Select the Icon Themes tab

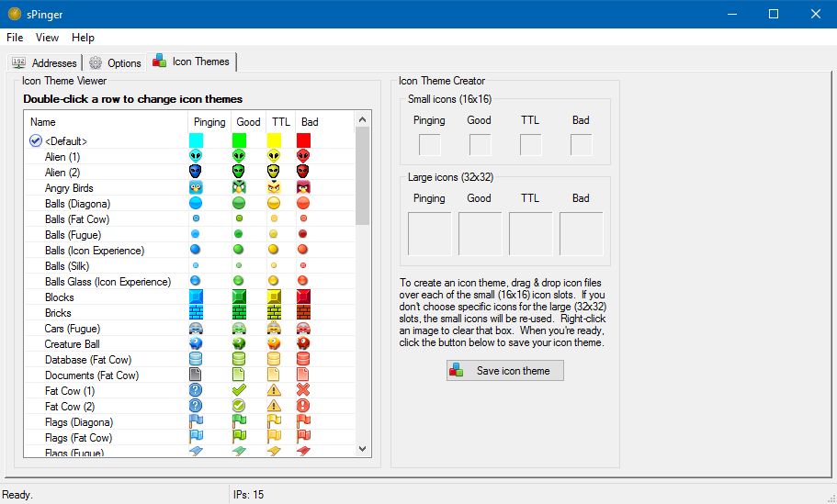(x=192, y=62)
